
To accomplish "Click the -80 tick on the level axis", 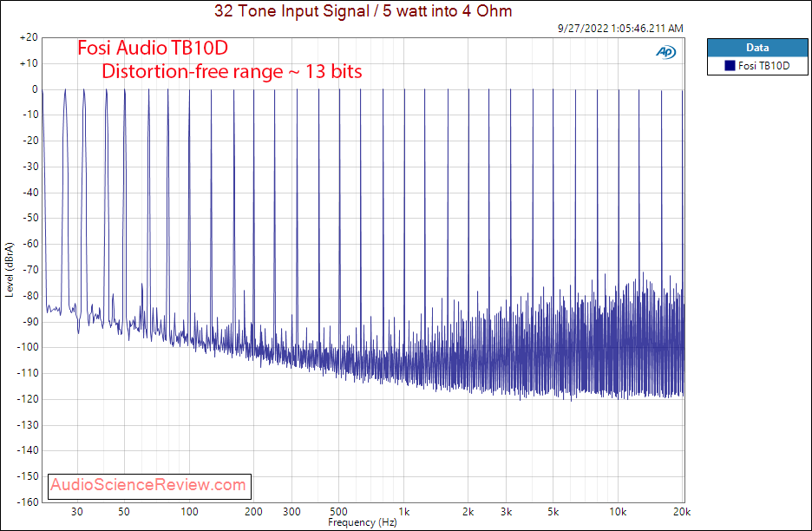I will coord(30,296).
